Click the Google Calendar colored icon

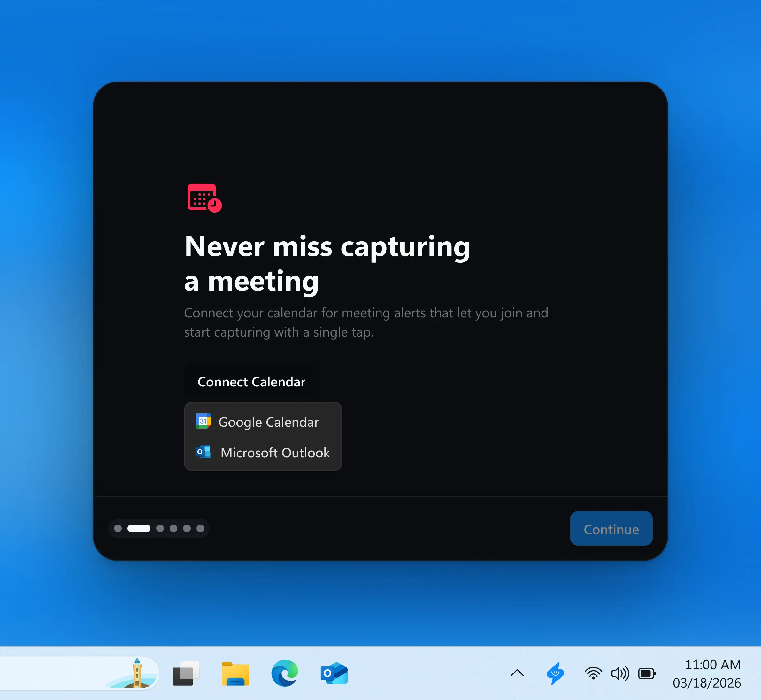(x=203, y=422)
